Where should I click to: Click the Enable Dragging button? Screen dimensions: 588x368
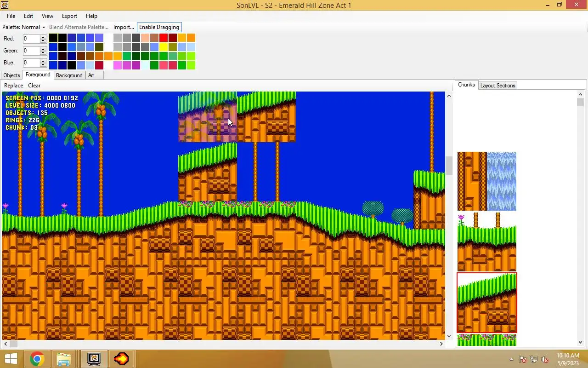coord(159,27)
